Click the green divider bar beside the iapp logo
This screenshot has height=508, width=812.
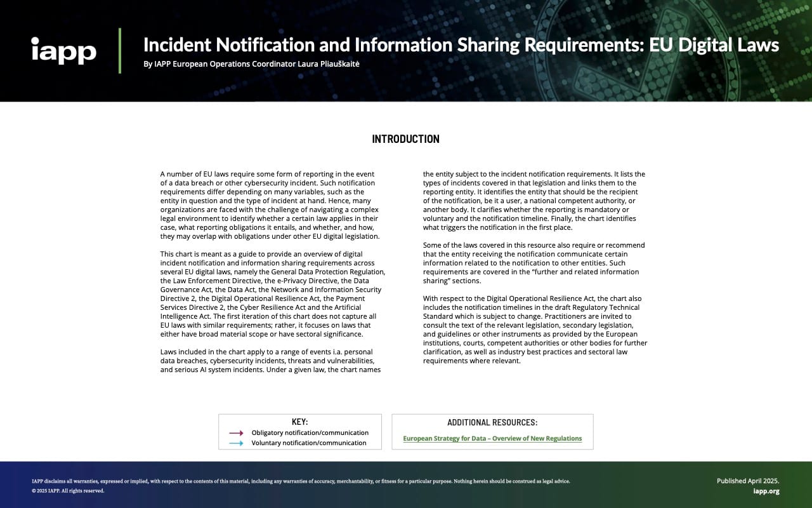(x=119, y=51)
